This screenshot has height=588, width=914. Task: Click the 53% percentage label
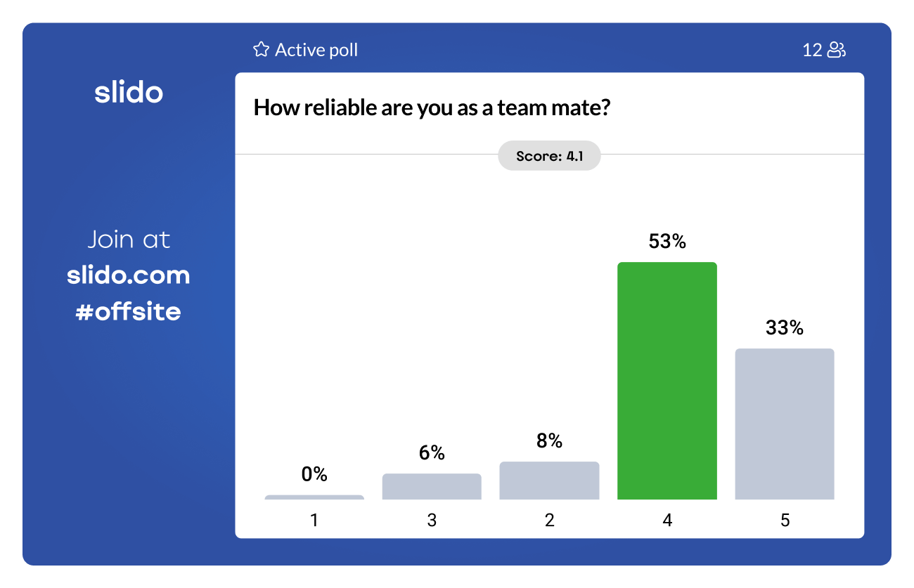pos(667,242)
